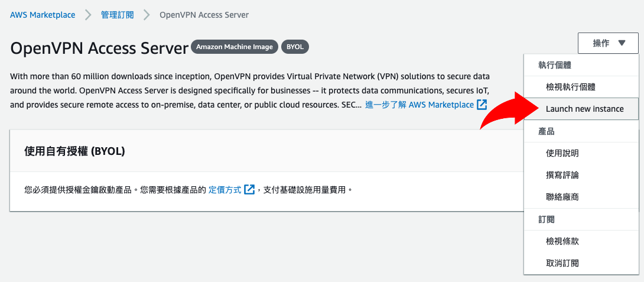Choose 聯絡廠商 from the menu

[x=581, y=197]
